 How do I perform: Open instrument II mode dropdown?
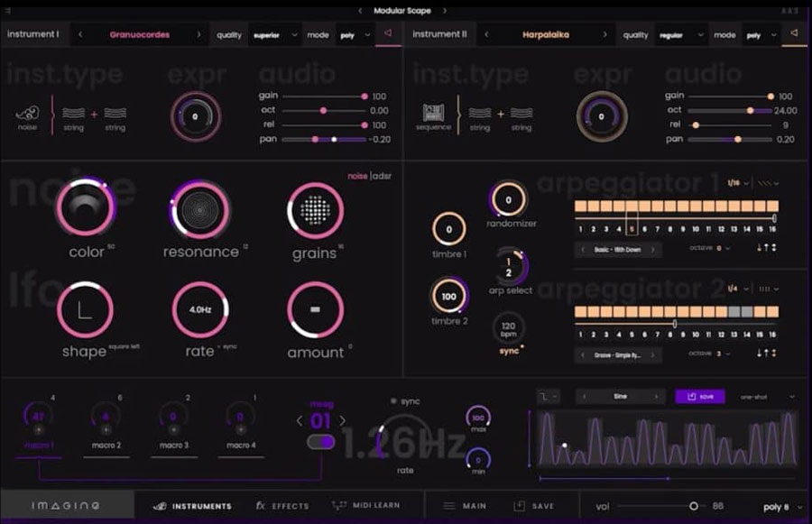(761, 34)
